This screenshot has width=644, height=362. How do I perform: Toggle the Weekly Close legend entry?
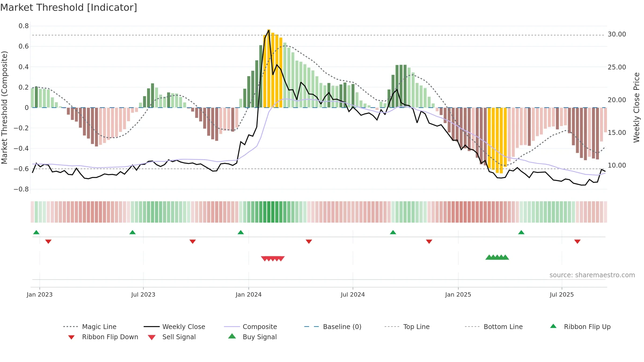click(174, 327)
